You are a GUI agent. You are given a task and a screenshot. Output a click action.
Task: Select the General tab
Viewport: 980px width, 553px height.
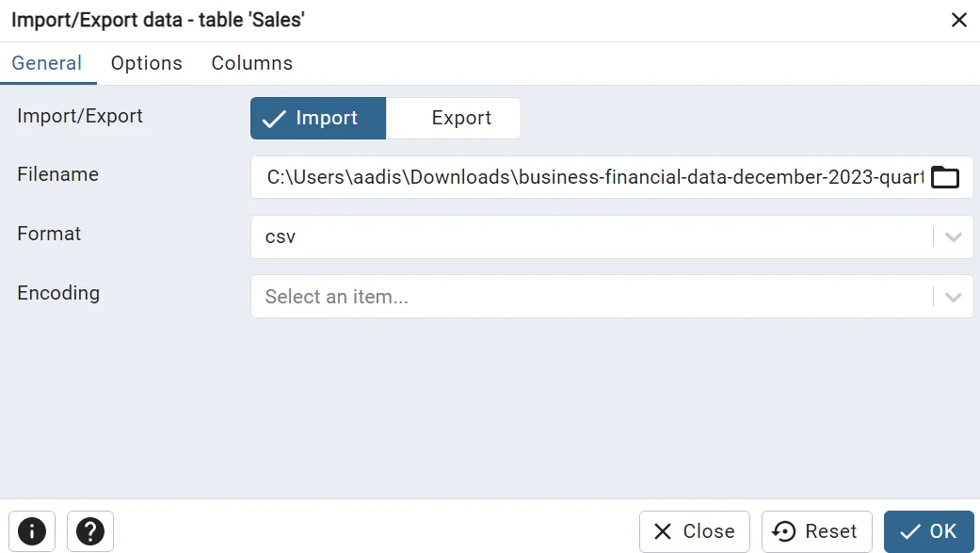47,63
